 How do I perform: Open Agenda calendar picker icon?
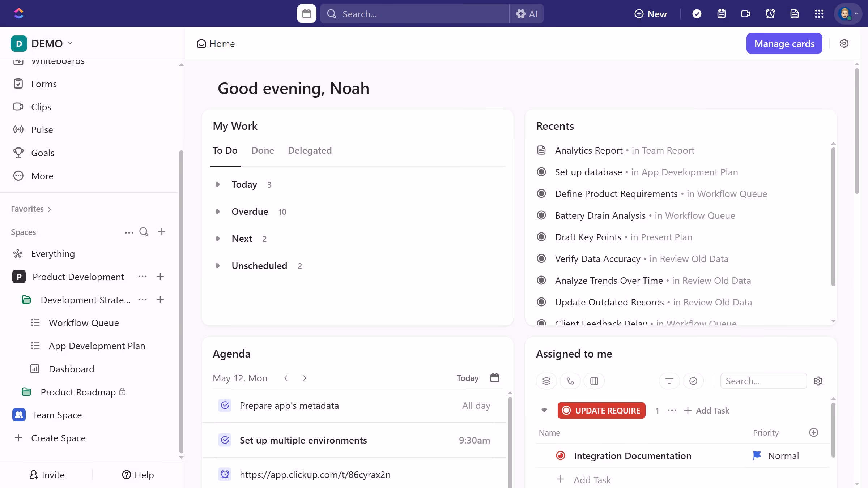tap(494, 378)
